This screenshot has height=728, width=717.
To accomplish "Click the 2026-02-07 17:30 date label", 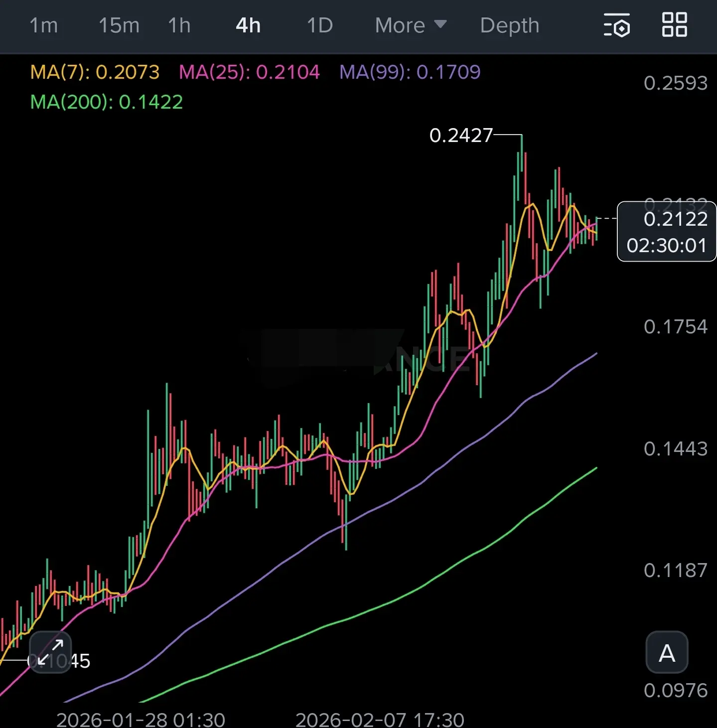I will [x=380, y=720].
